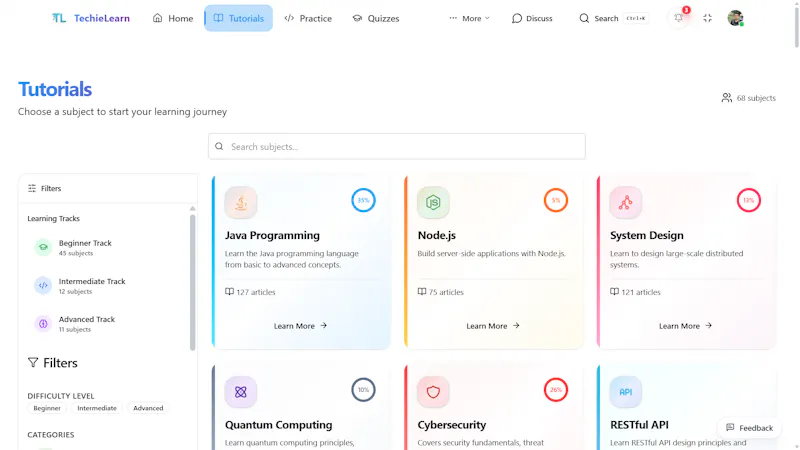This screenshot has width=800, height=450.
Task: Click the Ctrl+K shortcut badge
Action: coord(636,18)
